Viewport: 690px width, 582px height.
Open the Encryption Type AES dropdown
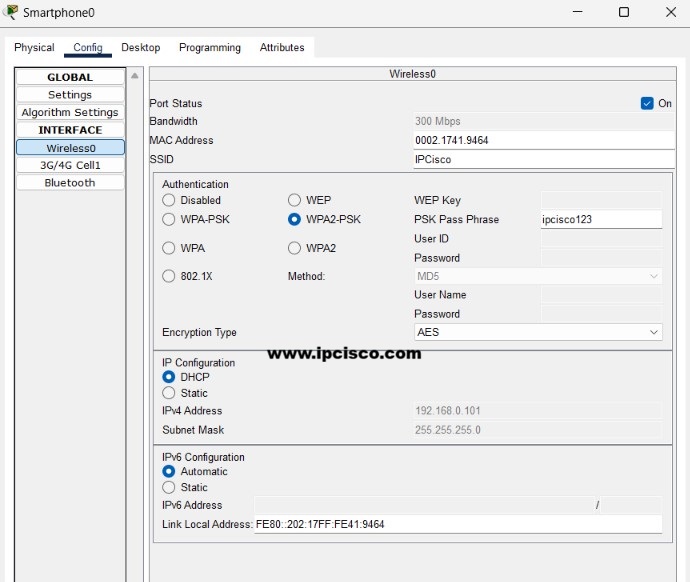pyautogui.click(x=538, y=332)
